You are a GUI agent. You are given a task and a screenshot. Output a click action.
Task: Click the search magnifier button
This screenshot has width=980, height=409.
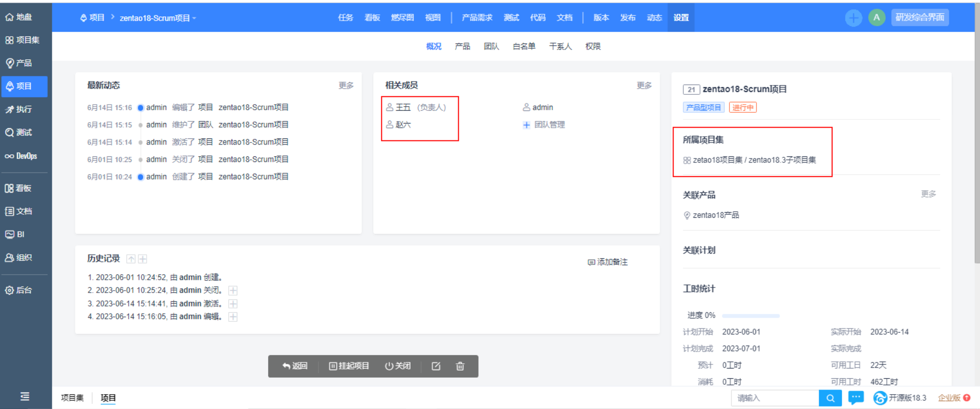tap(830, 398)
